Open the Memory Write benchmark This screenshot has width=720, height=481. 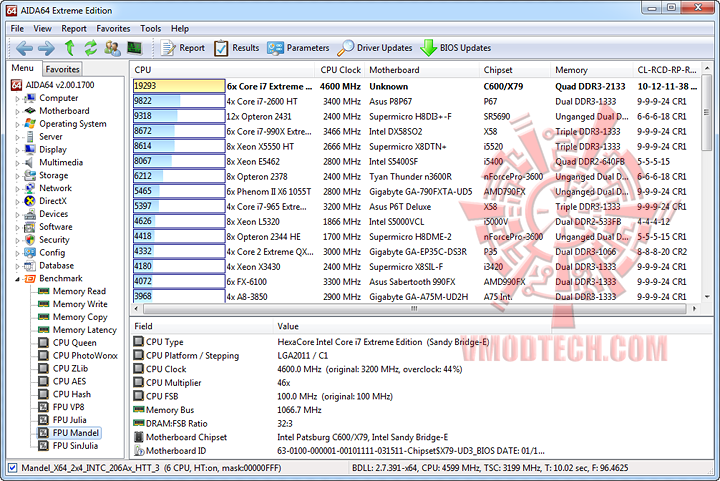pyautogui.click(x=80, y=304)
